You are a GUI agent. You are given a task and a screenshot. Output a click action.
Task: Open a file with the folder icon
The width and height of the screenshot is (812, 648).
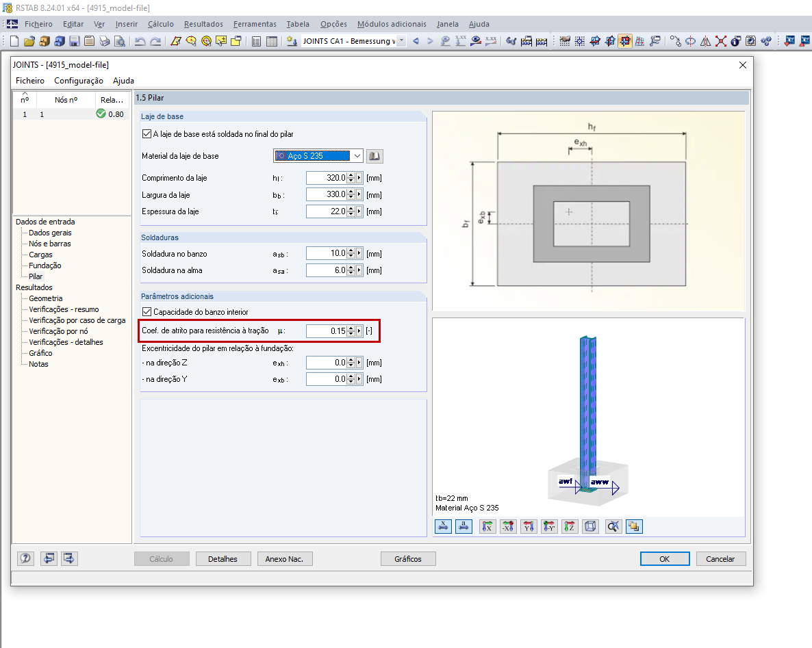(x=29, y=42)
